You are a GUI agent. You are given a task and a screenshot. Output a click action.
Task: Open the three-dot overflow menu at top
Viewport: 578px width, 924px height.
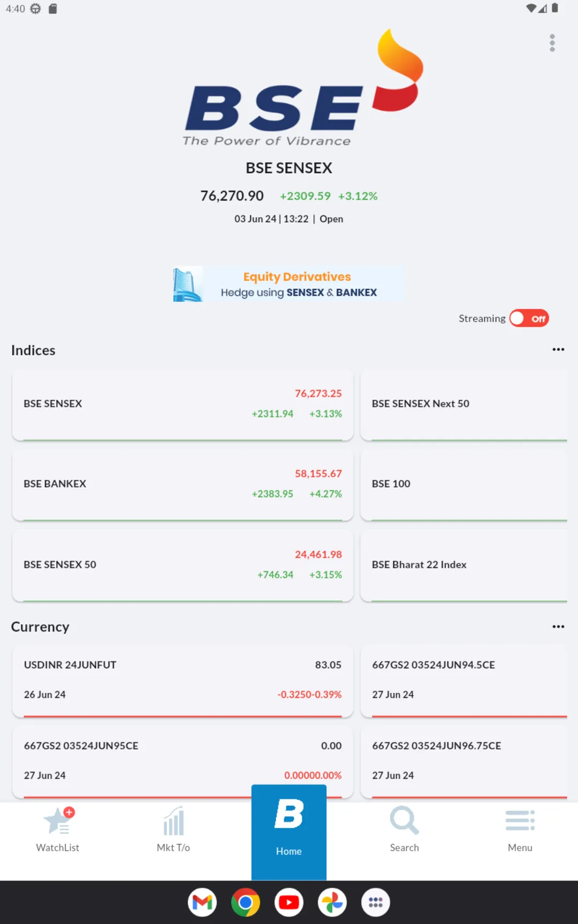[x=552, y=43]
